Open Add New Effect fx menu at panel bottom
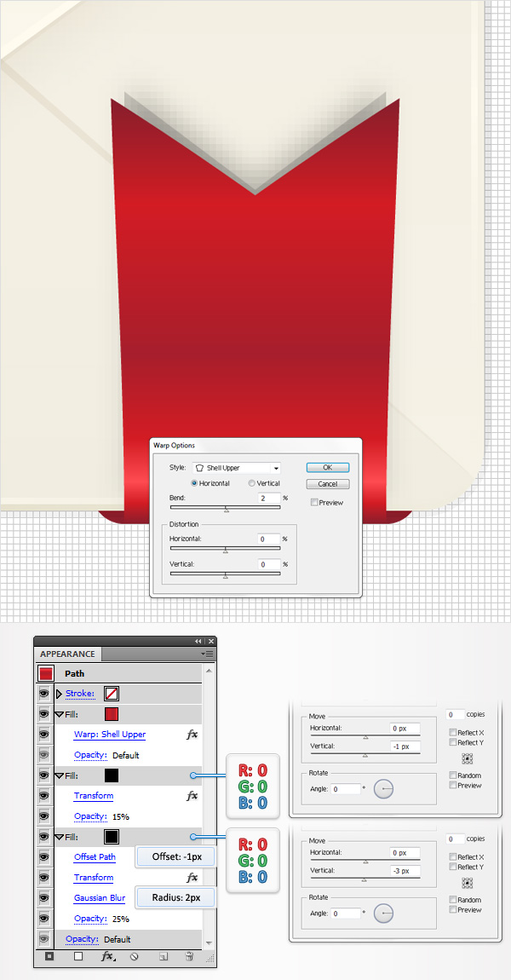 [108, 956]
